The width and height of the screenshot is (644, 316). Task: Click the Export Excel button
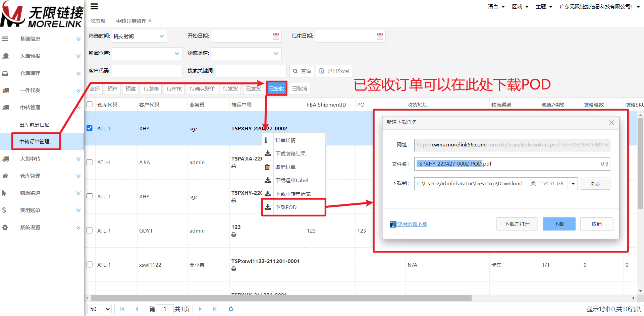pyautogui.click(x=334, y=71)
